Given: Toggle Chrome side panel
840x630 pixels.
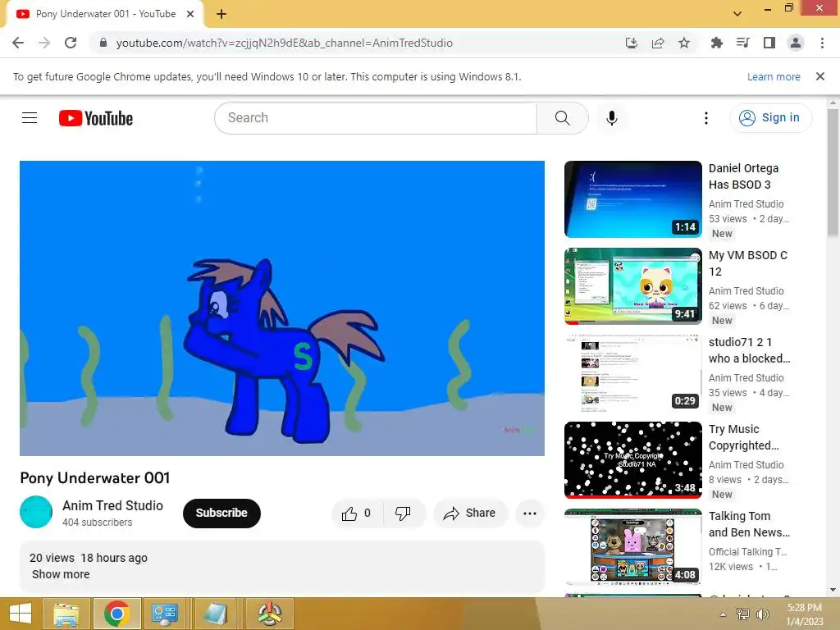Looking at the screenshot, I should [769, 43].
